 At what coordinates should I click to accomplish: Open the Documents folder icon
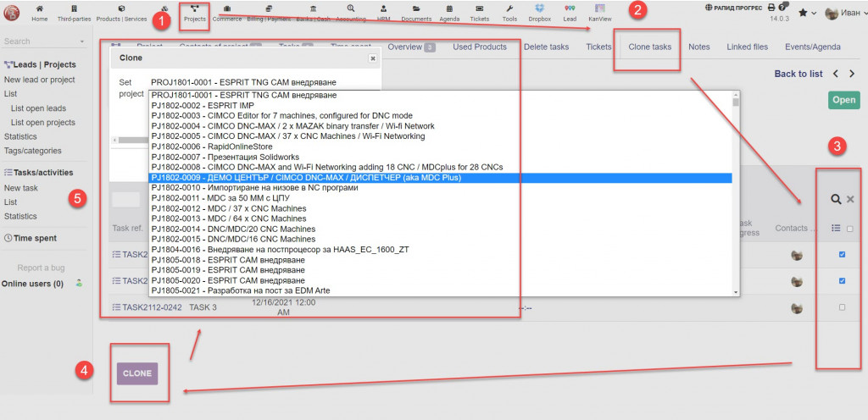pyautogui.click(x=416, y=8)
